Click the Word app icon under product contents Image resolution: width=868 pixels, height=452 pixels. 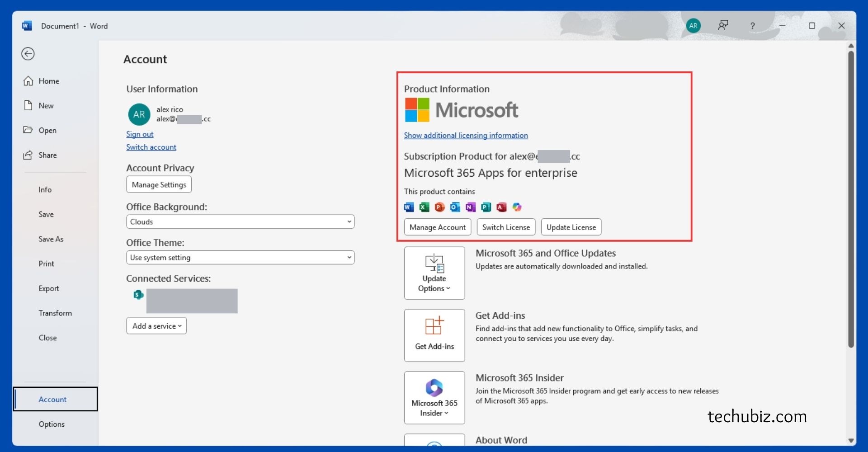(x=409, y=207)
